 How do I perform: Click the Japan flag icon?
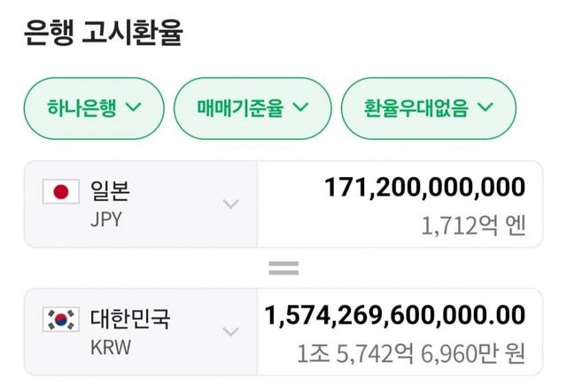[61, 191]
